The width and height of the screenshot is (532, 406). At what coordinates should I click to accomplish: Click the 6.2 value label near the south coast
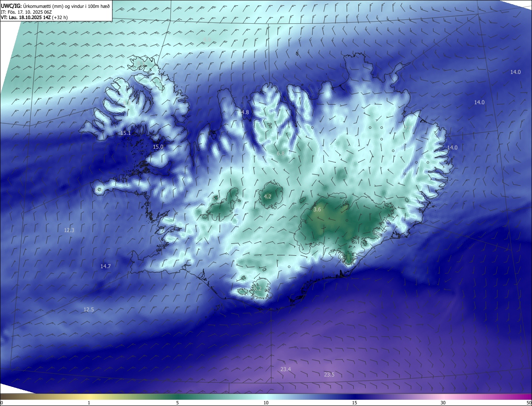[258, 289]
